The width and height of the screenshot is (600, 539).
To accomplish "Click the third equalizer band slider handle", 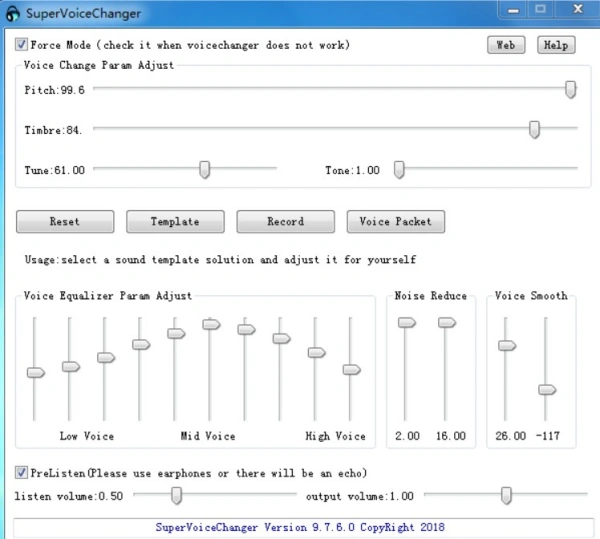I will [106, 358].
